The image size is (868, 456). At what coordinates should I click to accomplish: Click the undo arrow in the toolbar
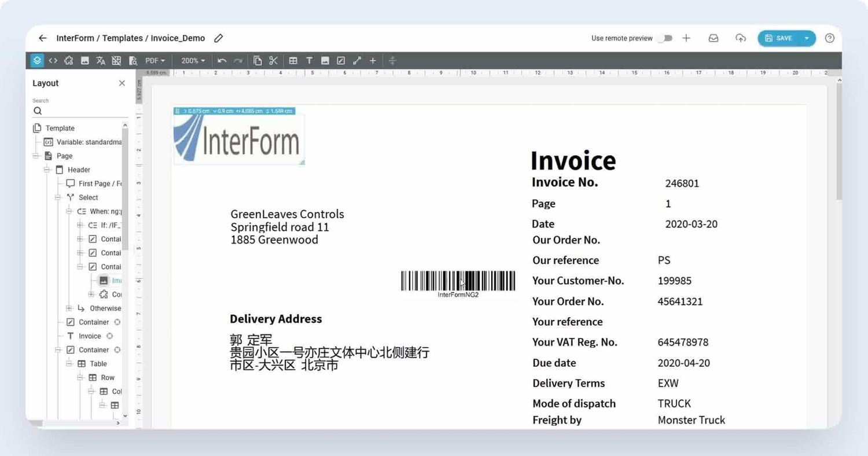coord(222,60)
